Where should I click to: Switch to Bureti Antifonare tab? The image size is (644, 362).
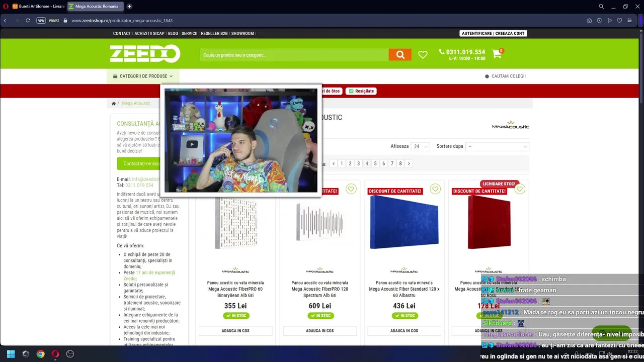coord(38,7)
